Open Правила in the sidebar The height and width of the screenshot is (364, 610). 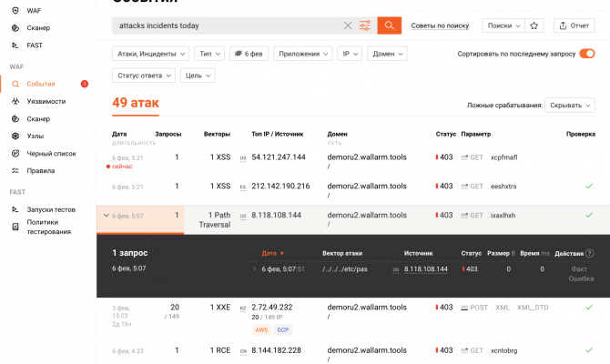tap(40, 170)
